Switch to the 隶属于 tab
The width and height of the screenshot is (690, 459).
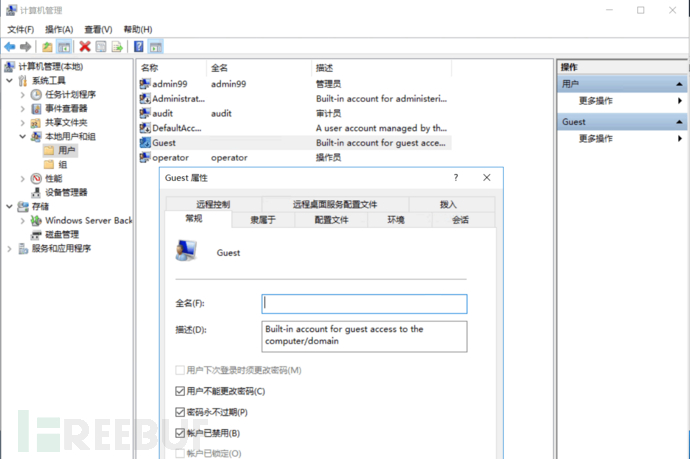point(264,219)
